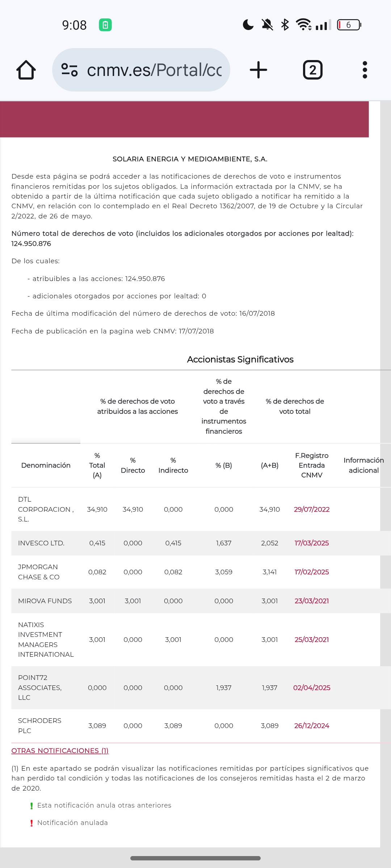The height and width of the screenshot is (868, 391).
Task: Open Mirova Funds notification dated 23/03/2021
Action: click(312, 601)
